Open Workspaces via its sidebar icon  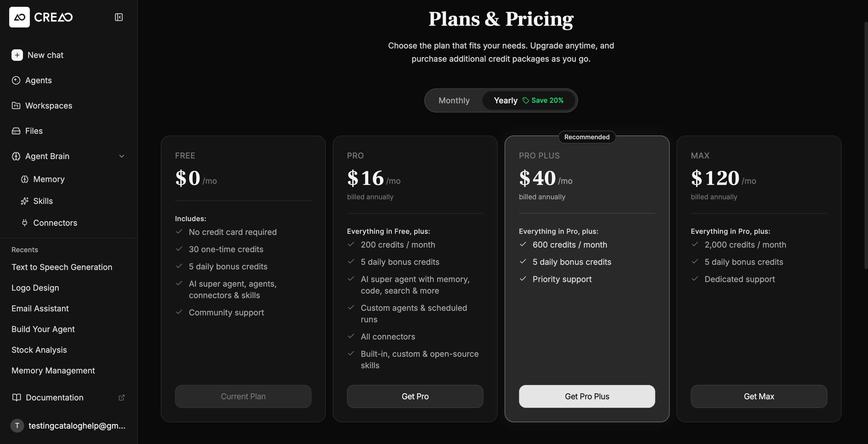tap(16, 106)
